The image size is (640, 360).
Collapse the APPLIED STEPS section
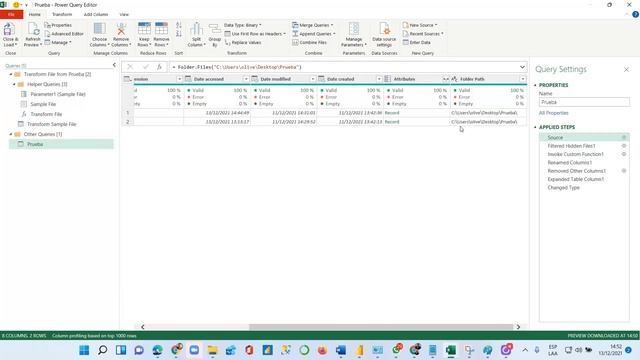(535, 127)
